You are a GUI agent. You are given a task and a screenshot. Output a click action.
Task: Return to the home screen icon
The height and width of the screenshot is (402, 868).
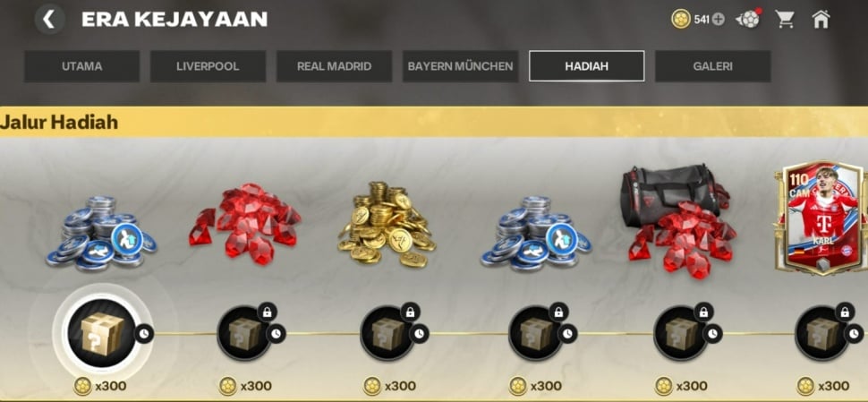(821, 20)
